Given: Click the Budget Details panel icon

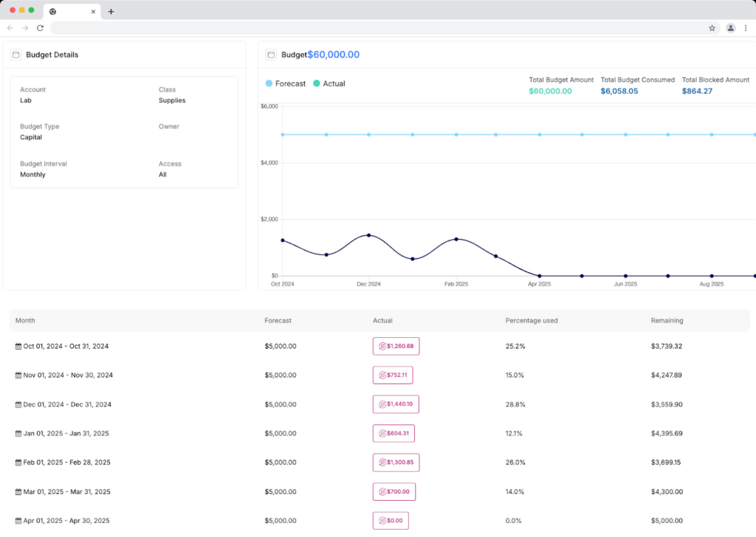Looking at the screenshot, I should pyautogui.click(x=16, y=55).
